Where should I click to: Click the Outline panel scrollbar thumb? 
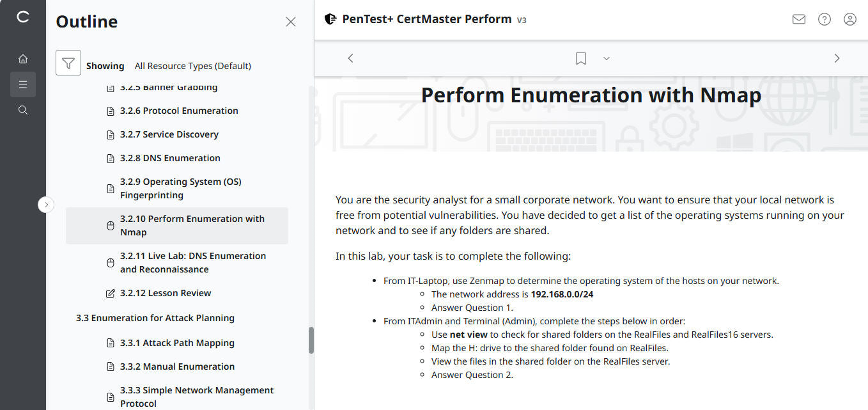click(x=311, y=340)
